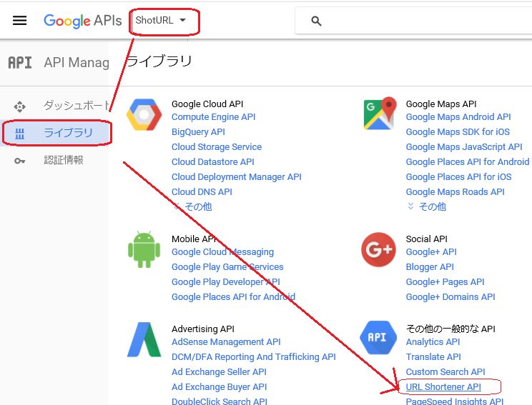
Task: Open the hamburger navigation menu
Action: pos(20,21)
